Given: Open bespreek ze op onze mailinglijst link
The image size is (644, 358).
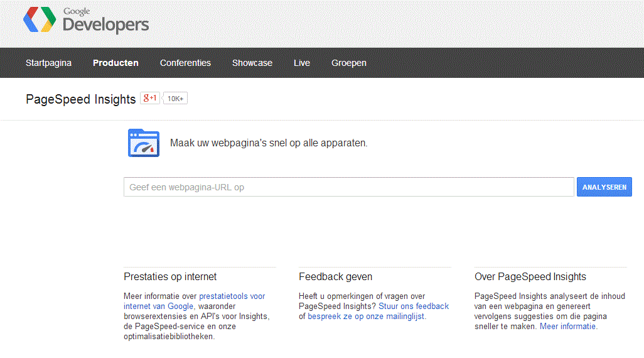Looking at the screenshot, I should pyautogui.click(x=366, y=317).
